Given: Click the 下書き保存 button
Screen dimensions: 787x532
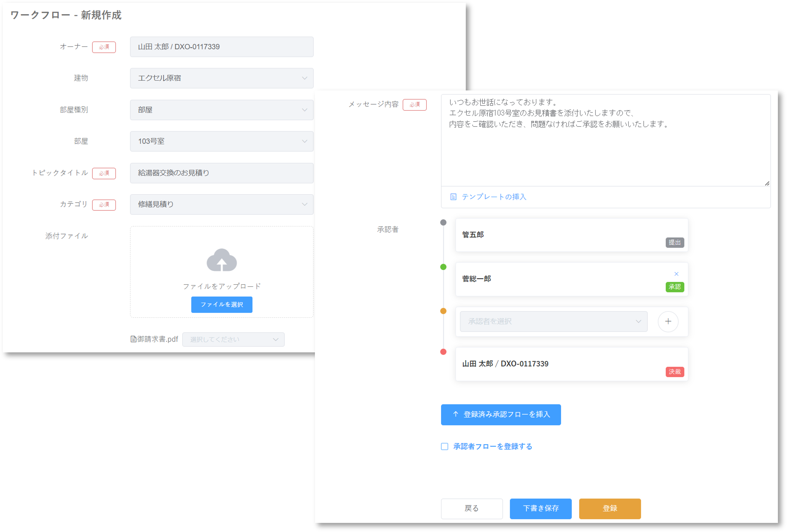Looking at the screenshot, I should (x=541, y=508).
